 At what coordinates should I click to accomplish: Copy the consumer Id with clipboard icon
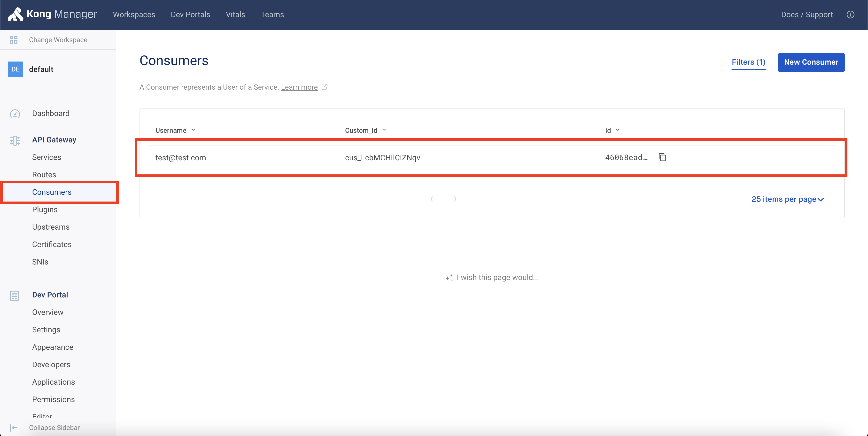coord(662,157)
